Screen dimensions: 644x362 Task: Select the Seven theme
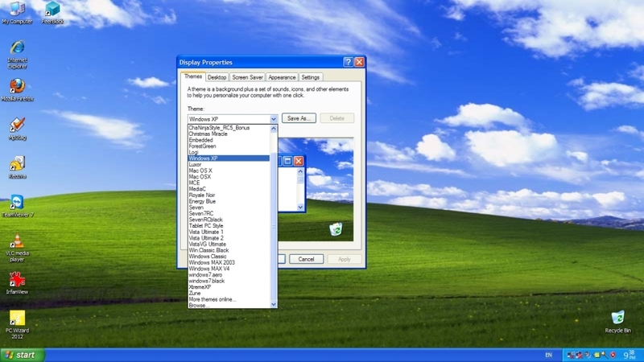229,208
